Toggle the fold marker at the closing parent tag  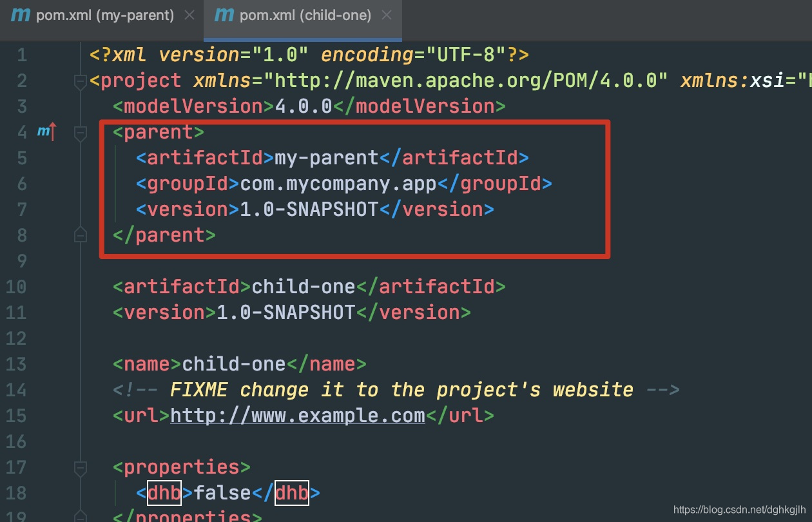pyautogui.click(x=81, y=235)
